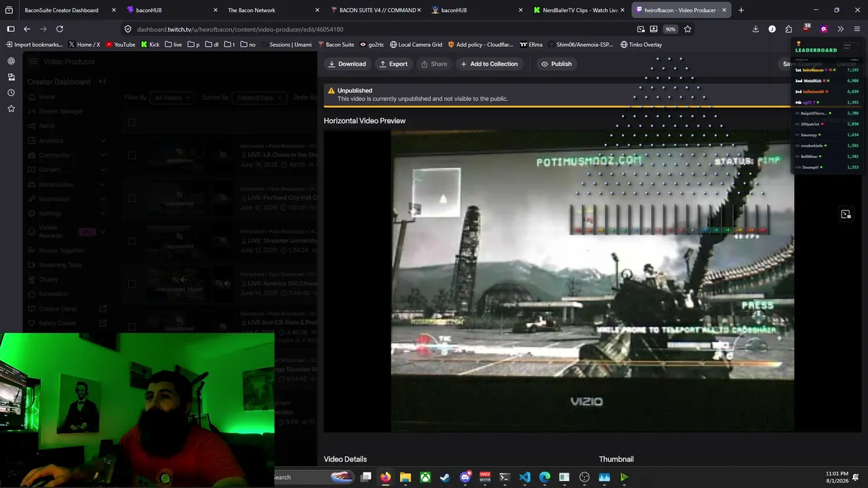
Task: Check the box for Streamer University video
Action: (x=132, y=241)
